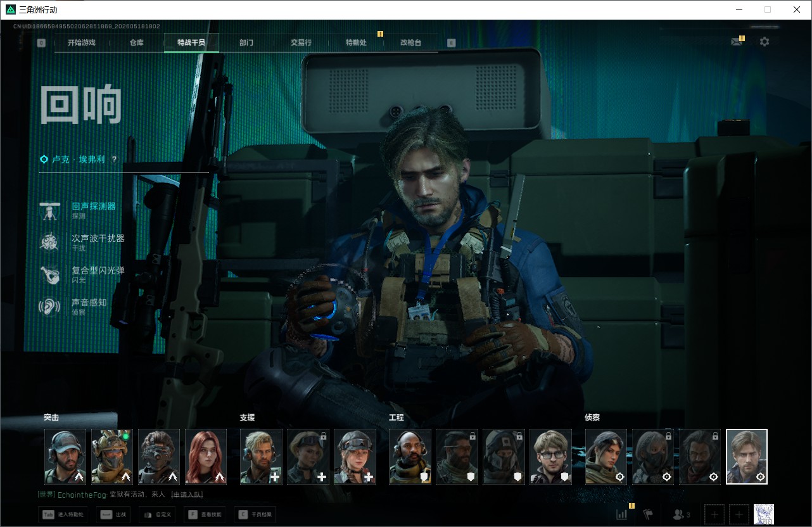Pick the dark-haired female 侦察 operator

606,457
